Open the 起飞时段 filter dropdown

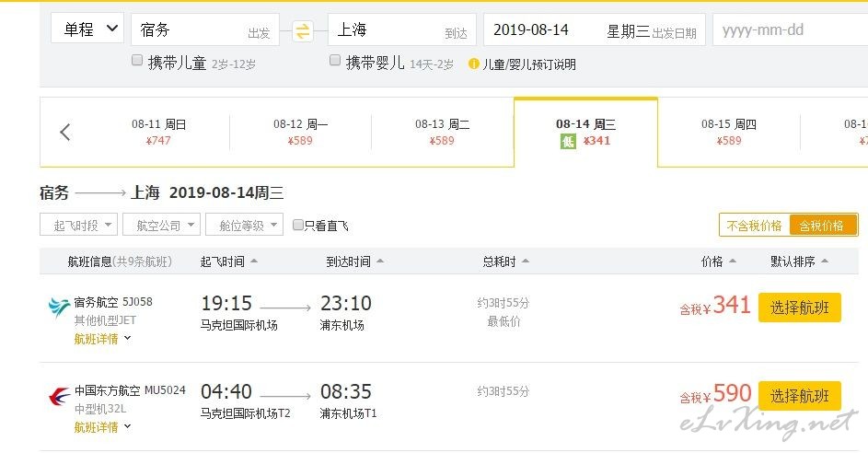[x=78, y=225]
